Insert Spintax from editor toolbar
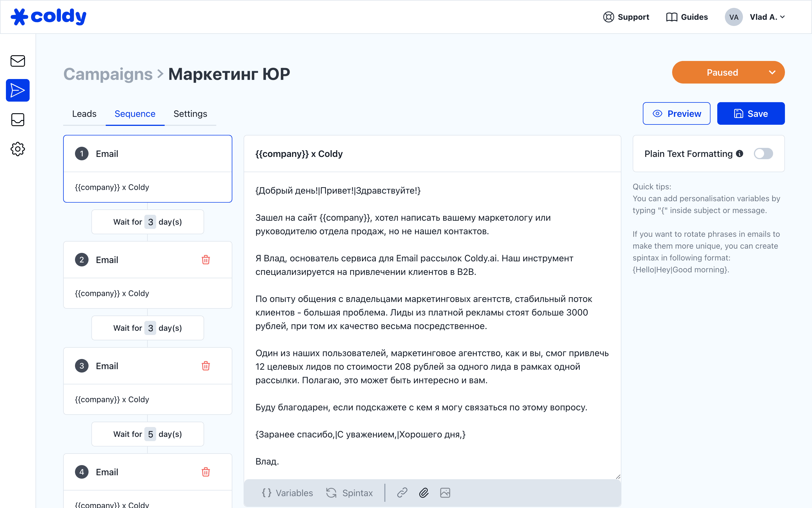The image size is (812, 508). (349, 493)
